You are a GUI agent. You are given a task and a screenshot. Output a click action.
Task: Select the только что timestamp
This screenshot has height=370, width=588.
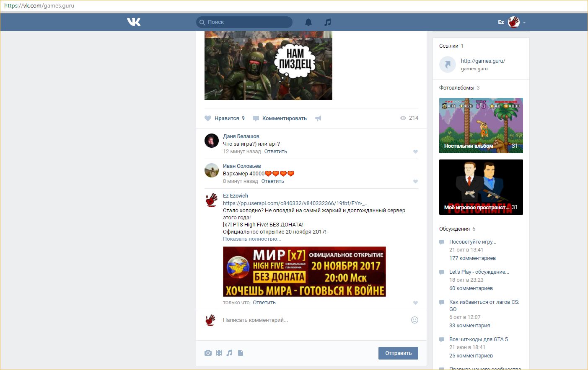click(x=236, y=303)
